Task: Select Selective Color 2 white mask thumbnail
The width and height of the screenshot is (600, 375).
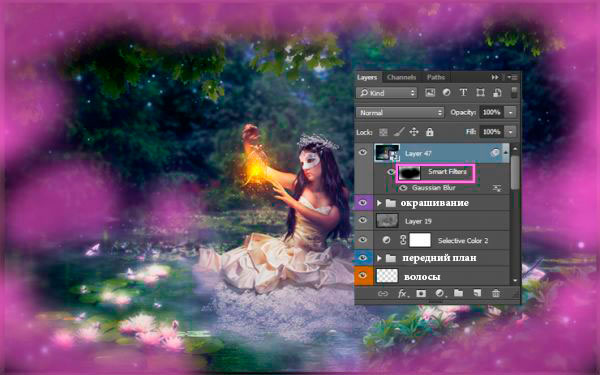Action: [x=420, y=240]
